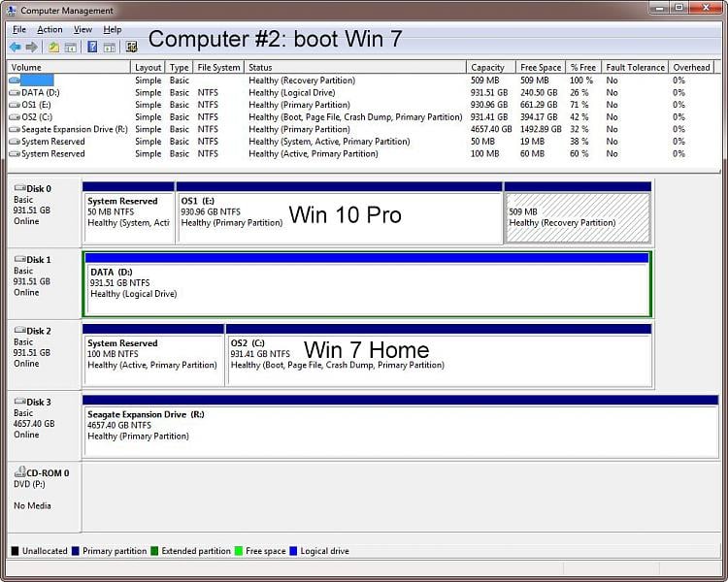Select Seagate Expansion Drive (R:) partition on Disk 3
The height and width of the screenshot is (582, 728).
(400, 426)
